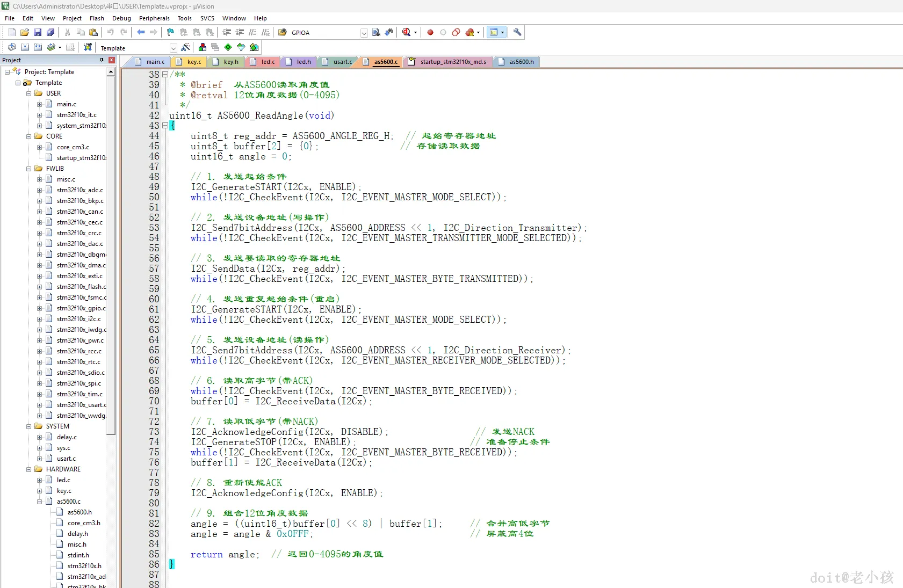Click the LOAD download to flash icon

tap(88, 47)
